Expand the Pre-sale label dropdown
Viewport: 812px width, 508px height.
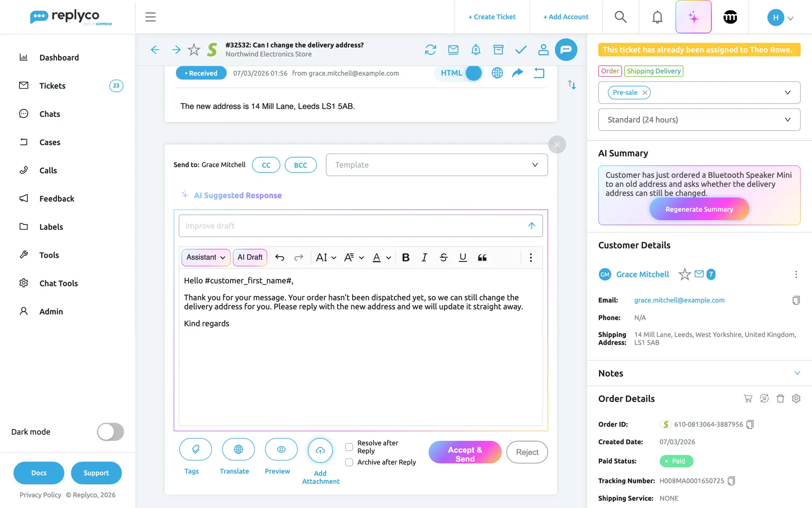(788, 93)
